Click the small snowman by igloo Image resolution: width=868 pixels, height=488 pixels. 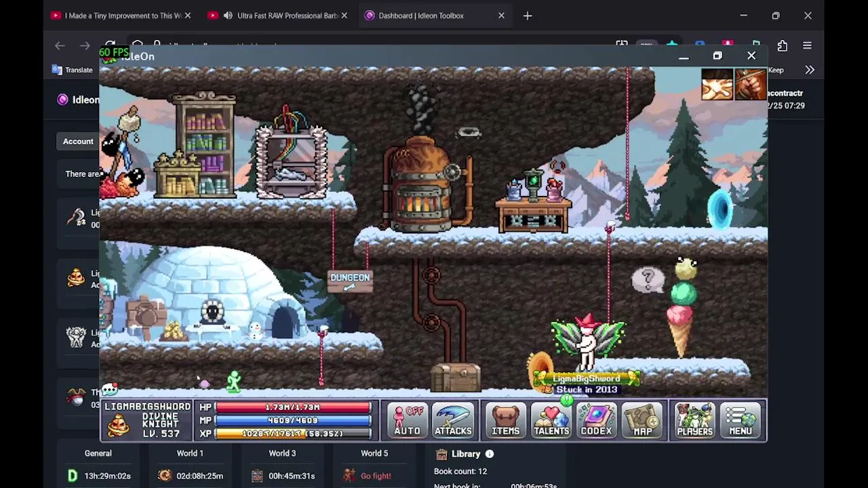click(x=255, y=331)
